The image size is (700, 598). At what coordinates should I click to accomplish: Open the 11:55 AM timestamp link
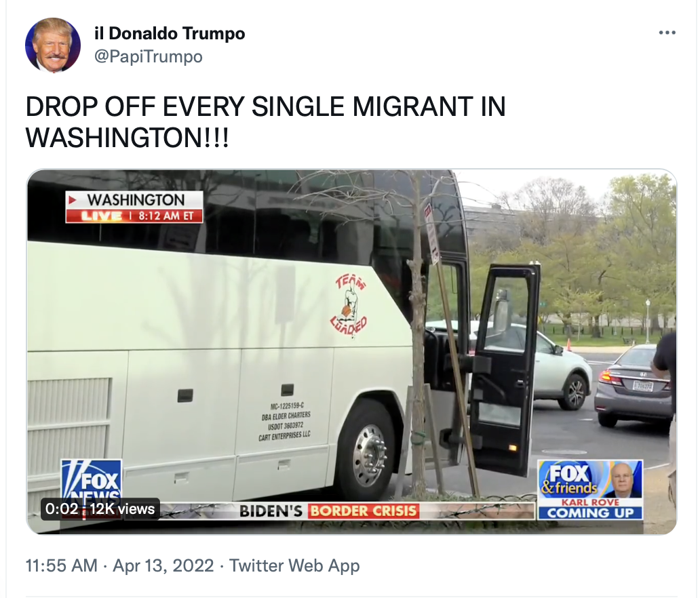coord(62,565)
